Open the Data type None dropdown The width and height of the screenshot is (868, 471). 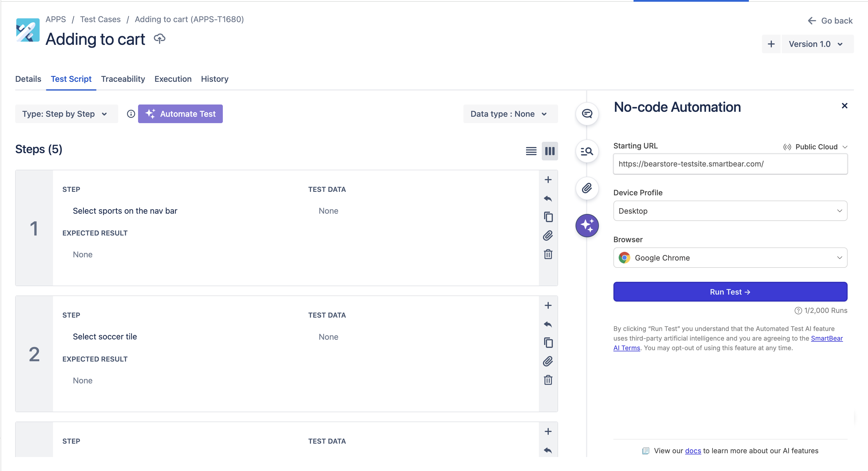tap(510, 114)
